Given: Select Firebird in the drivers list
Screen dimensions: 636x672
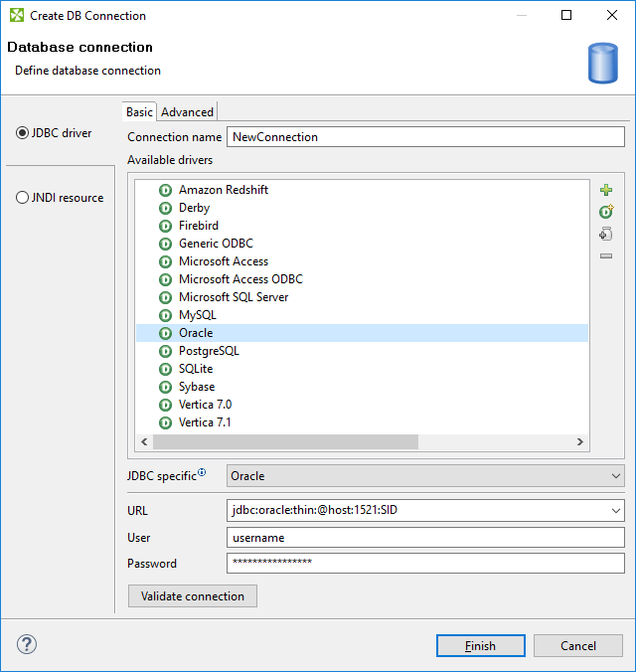Looking at the screenshot, I should 199,226.
